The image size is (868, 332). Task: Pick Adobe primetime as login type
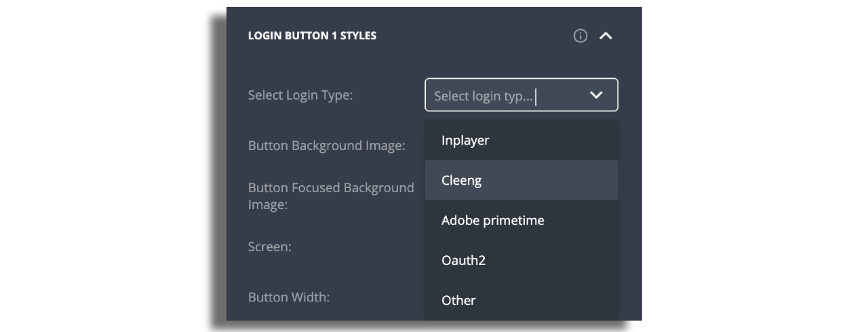tap(492, 221)
